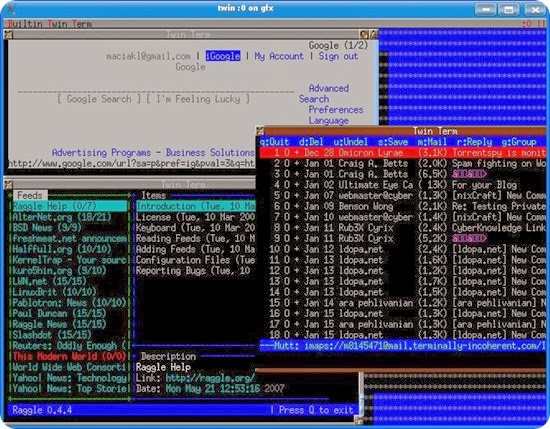550x429 pixels.
Task: Select the BSD News (9/9) feed
Action: (x=70, y=228)
